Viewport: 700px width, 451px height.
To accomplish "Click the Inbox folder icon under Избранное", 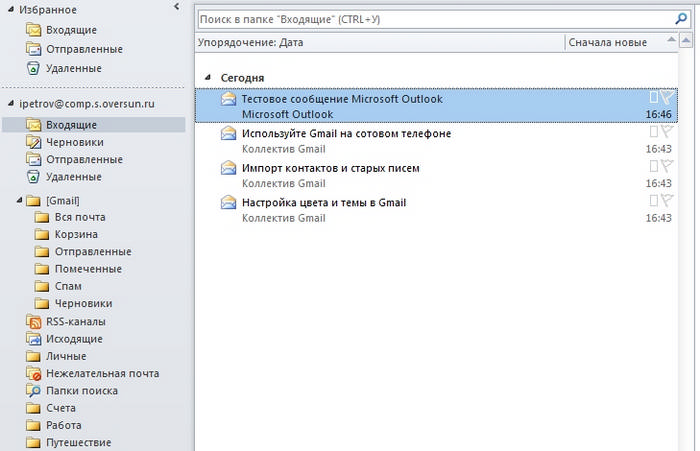I will (x=33, y=30).
